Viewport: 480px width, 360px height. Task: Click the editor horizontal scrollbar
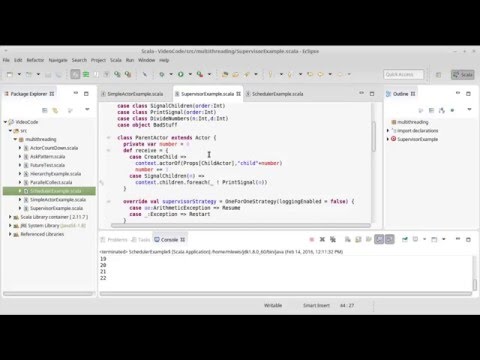[x=241, y=225]
